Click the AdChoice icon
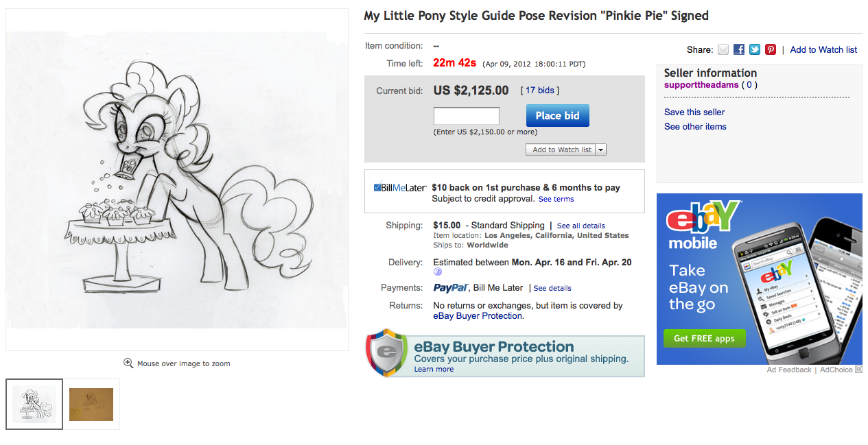Screen dimensions: 868x445 click(x=858, y=370)
